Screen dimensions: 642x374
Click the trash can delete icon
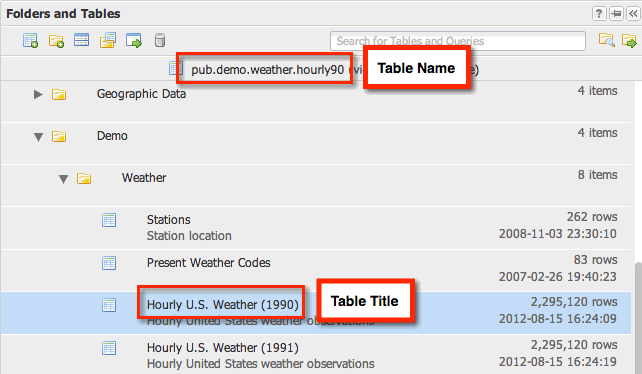click(160, 40)
